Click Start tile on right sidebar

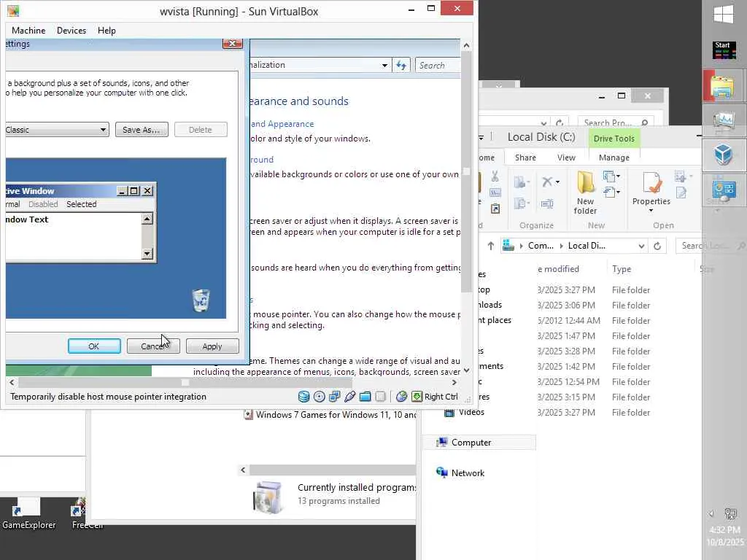tap(724, 50)
